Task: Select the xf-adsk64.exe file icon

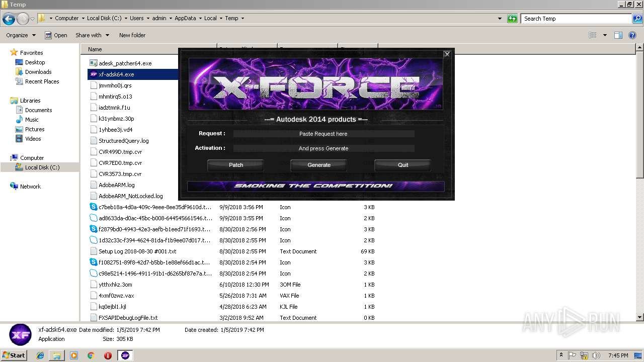Action: pyautogui.click(x=93, y=74)
